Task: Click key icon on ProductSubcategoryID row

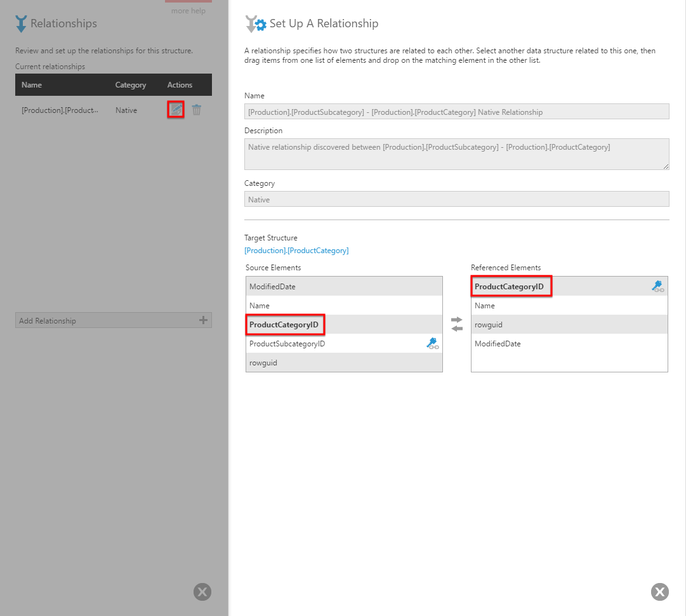Action: pos(433,343)
